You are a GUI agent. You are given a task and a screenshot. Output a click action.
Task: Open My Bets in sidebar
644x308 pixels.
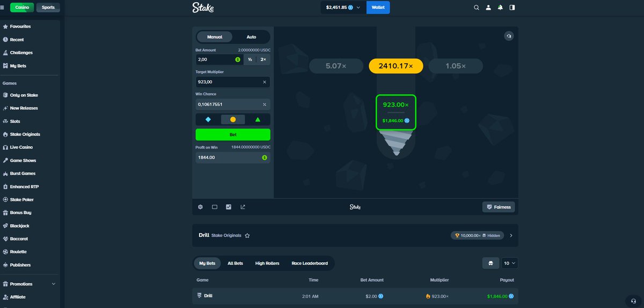pyautogui.click(x=18, y=66)
